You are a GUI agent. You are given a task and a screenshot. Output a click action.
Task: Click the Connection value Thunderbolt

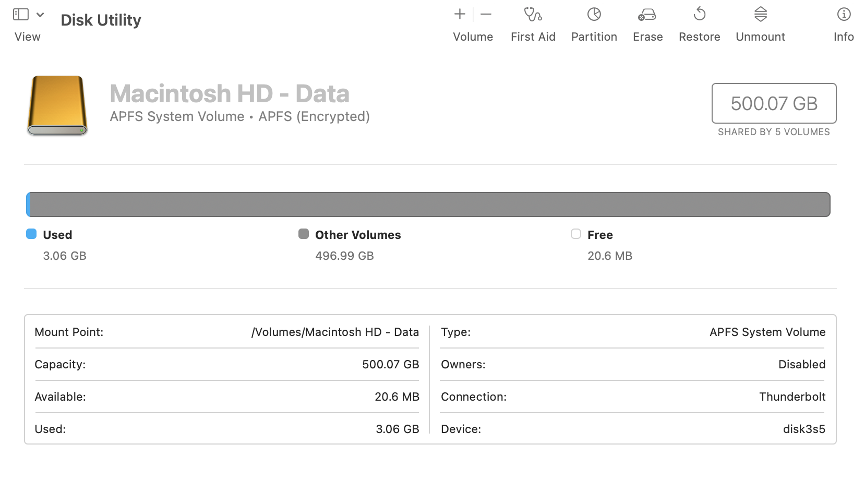click(792, 397)
